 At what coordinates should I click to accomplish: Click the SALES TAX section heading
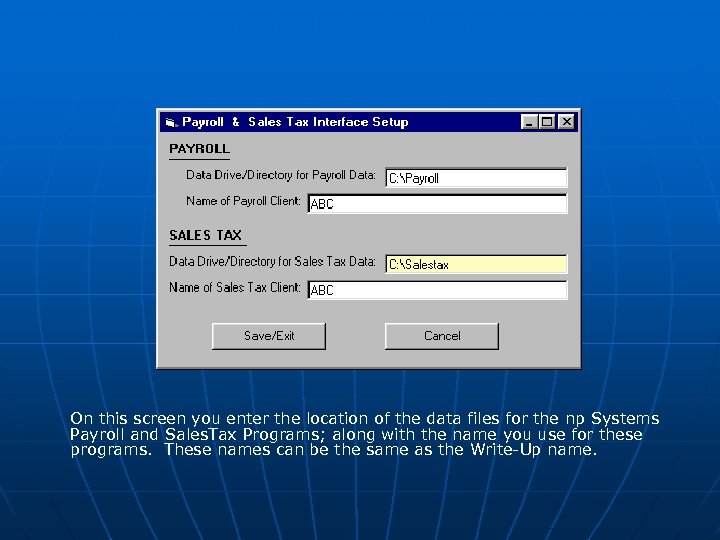(205, 235)
